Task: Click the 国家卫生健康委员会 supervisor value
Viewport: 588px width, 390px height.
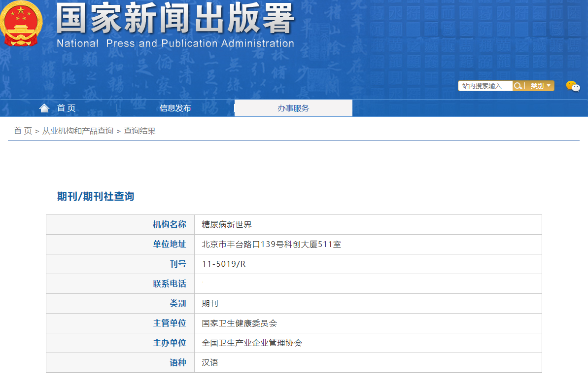Action: coord(239,323)
